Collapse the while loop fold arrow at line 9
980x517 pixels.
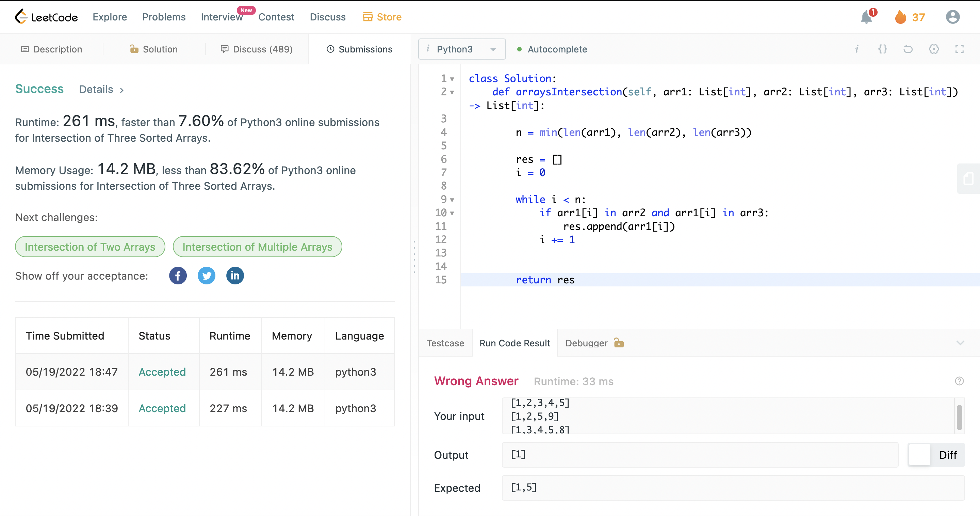(452, 200)
